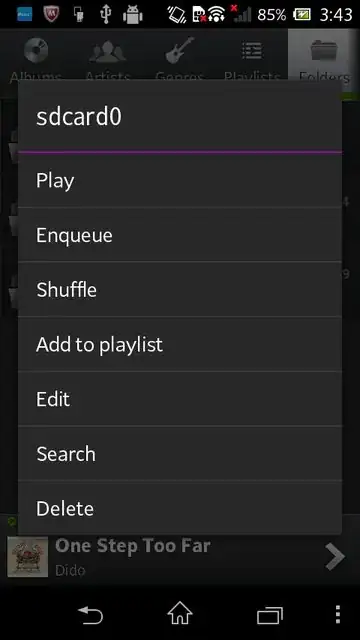Image resolution: width=360 pixels, height=640 pixels.
Task: Select the Search menu entry
Action: (x=180, y=453)
